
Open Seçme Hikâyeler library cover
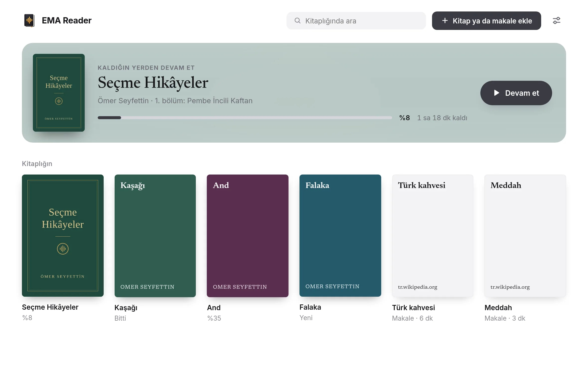click(x=63, y=236)
